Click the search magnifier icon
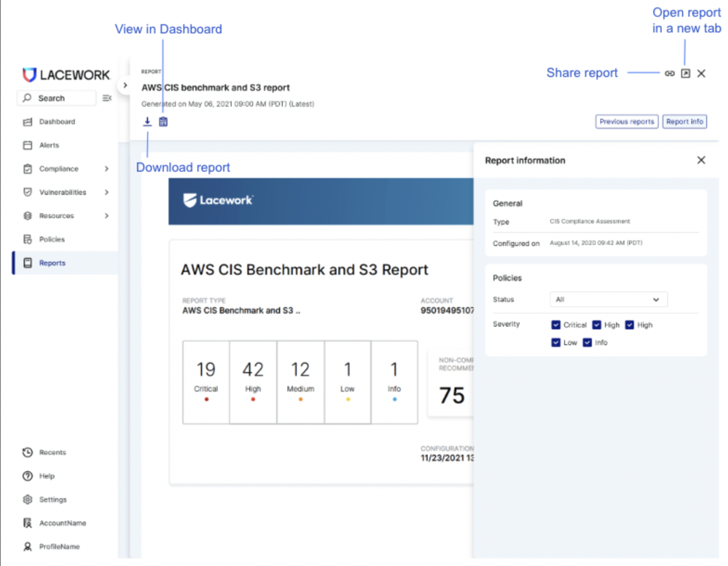728x566 pixels. [27, 98]
